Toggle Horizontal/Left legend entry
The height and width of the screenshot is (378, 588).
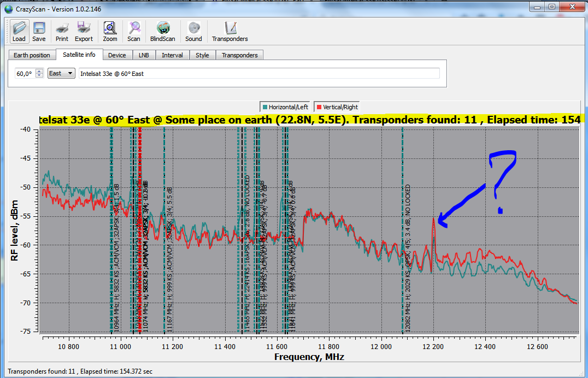click(x=286, y=107)
